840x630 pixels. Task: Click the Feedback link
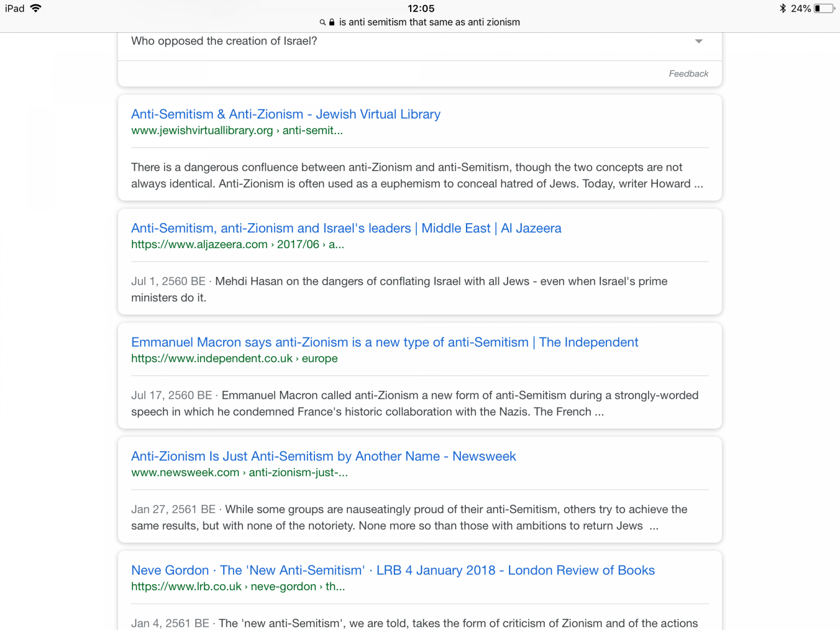689,74
